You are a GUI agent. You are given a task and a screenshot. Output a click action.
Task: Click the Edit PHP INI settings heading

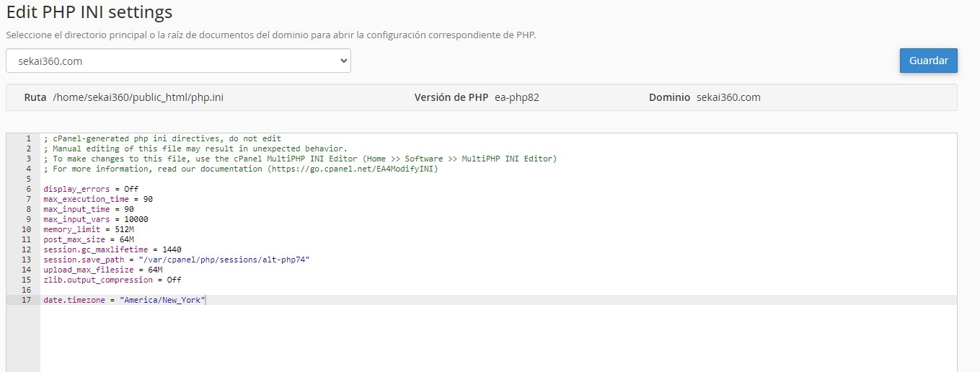89,12
